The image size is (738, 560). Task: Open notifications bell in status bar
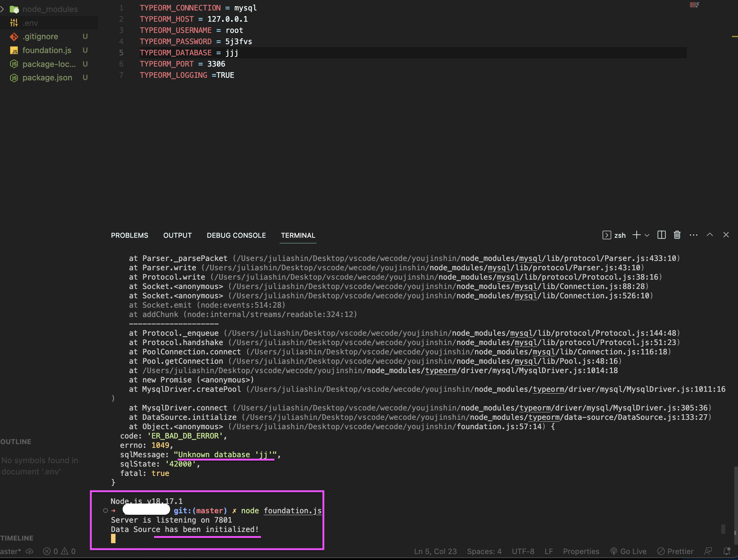[x=727, y=551]
